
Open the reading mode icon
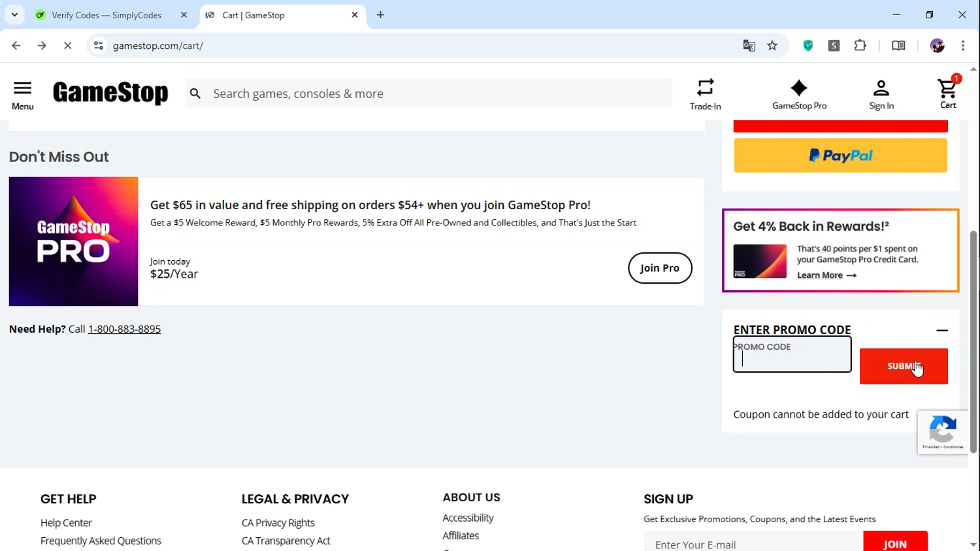(898, 46)
